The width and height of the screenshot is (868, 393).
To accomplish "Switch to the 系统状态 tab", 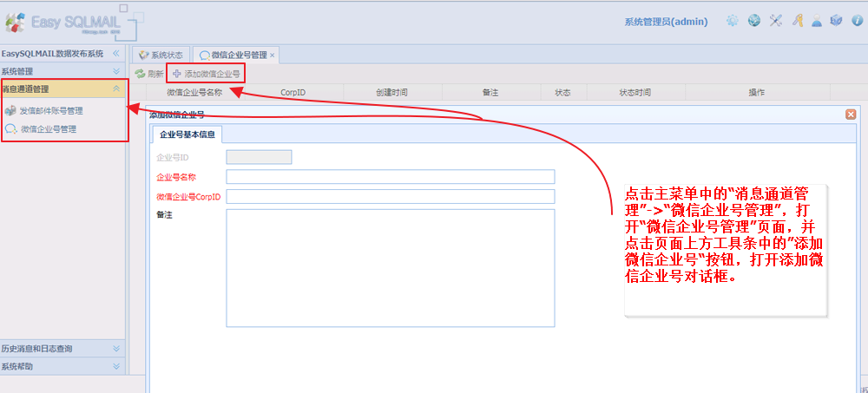I will [161, 55].
